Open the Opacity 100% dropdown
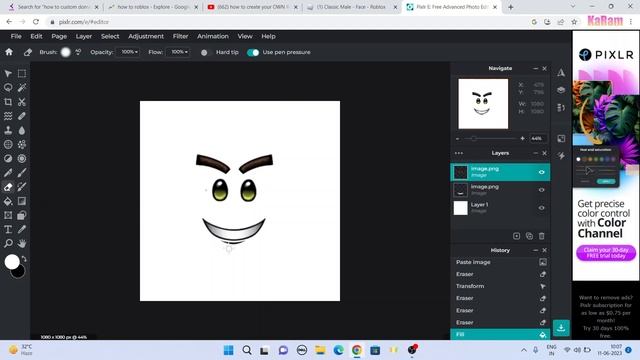 pyautogui.click(x=129, y=52)
